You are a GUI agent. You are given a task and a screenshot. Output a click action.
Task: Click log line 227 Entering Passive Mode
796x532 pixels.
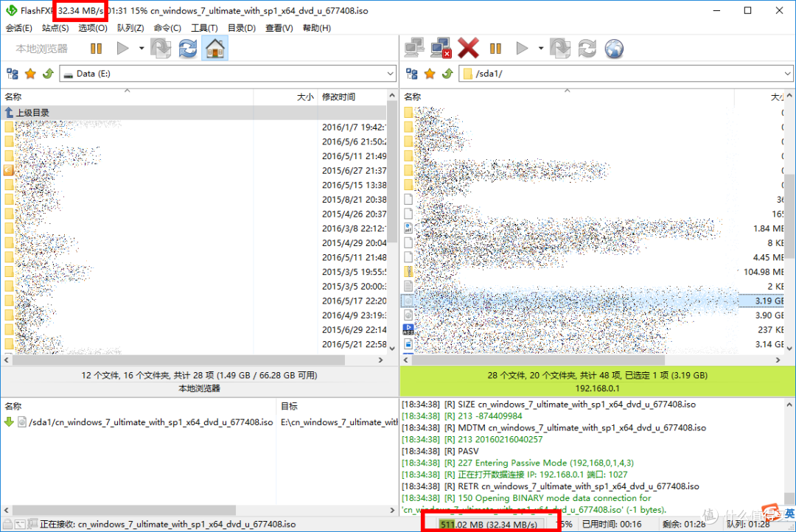point(518,463)
